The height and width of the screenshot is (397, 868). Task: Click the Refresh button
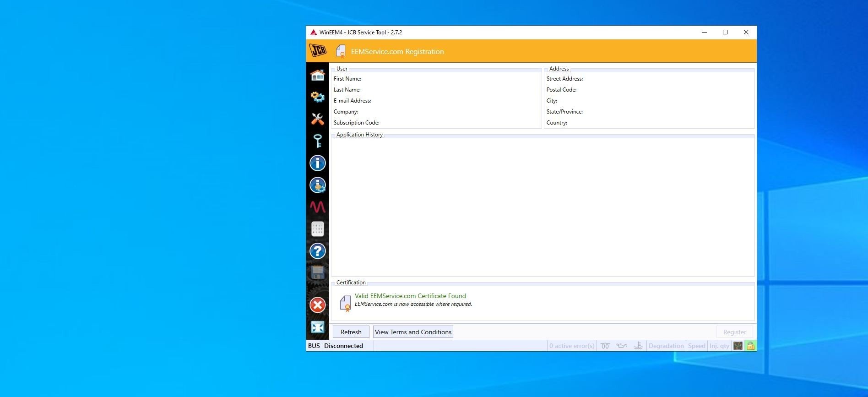351,332
